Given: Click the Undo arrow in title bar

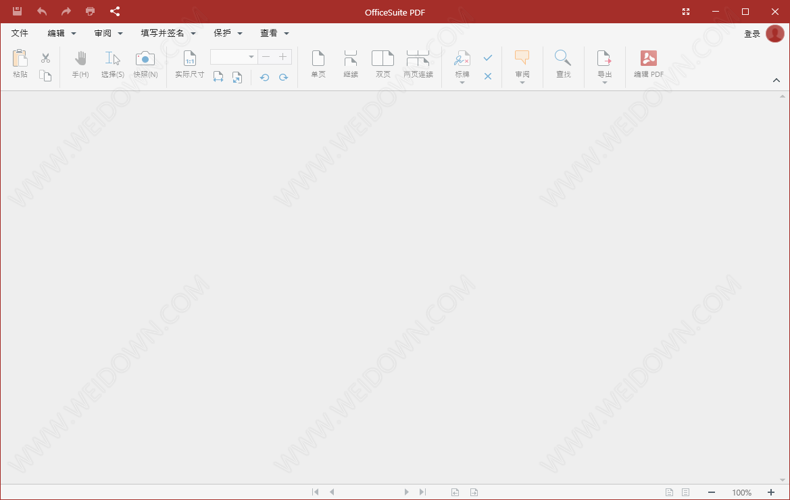Looking at the screenshot, I should pos(42,11).
